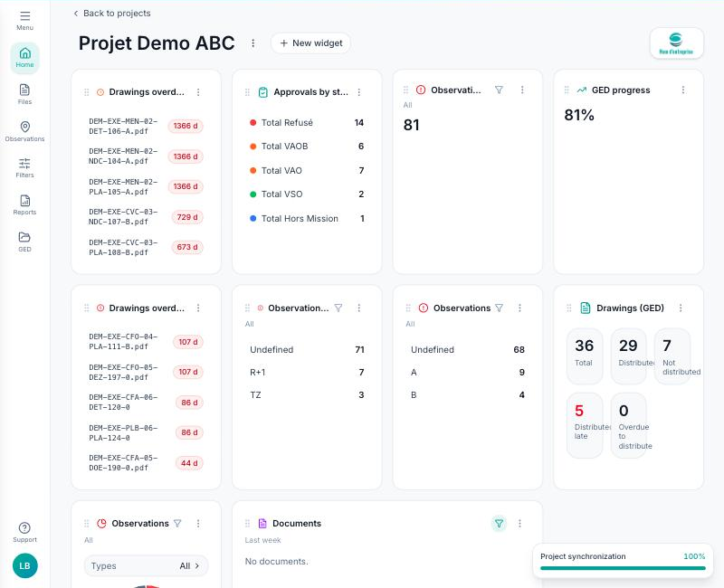Open Approvals by status widget menu

coord(358,92)
